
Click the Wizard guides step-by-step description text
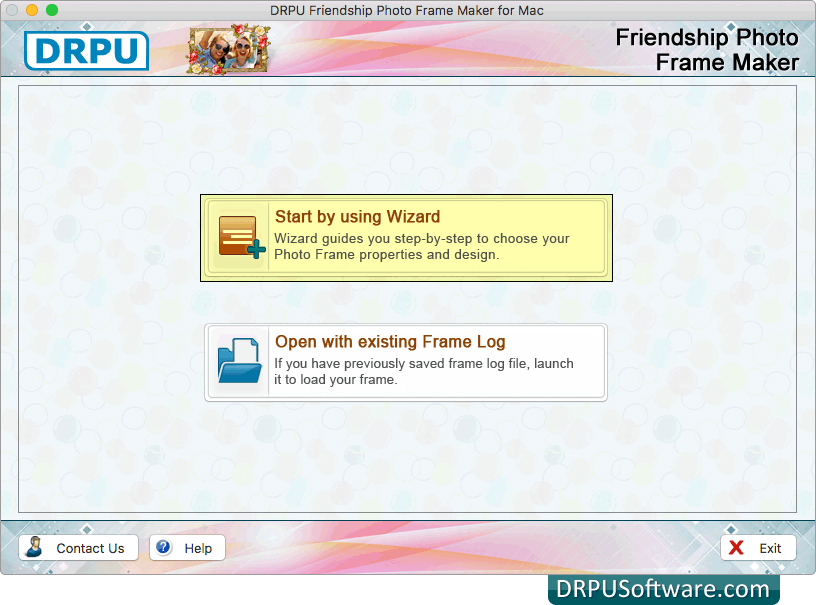(x=422, y=247)
